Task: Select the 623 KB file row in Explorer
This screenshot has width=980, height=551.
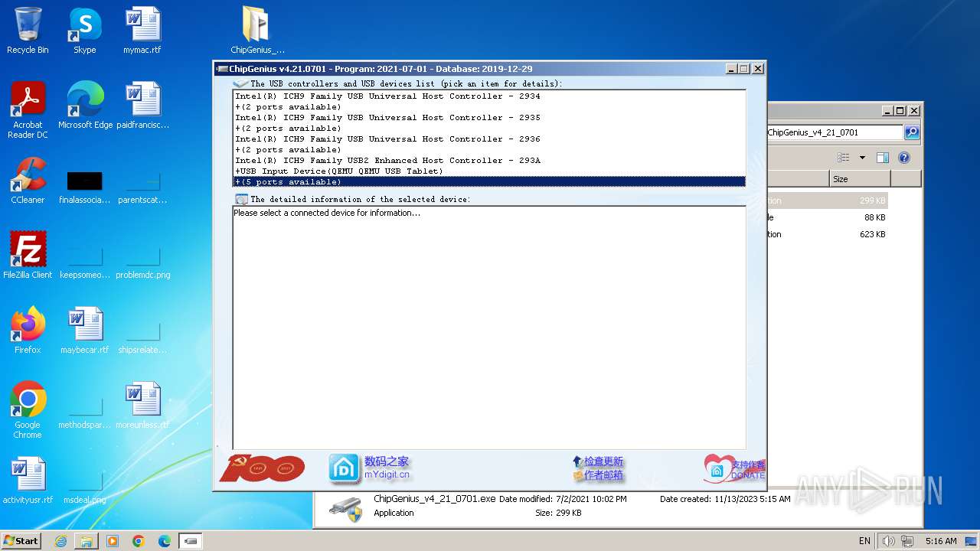Action: [x=828, y=234]
